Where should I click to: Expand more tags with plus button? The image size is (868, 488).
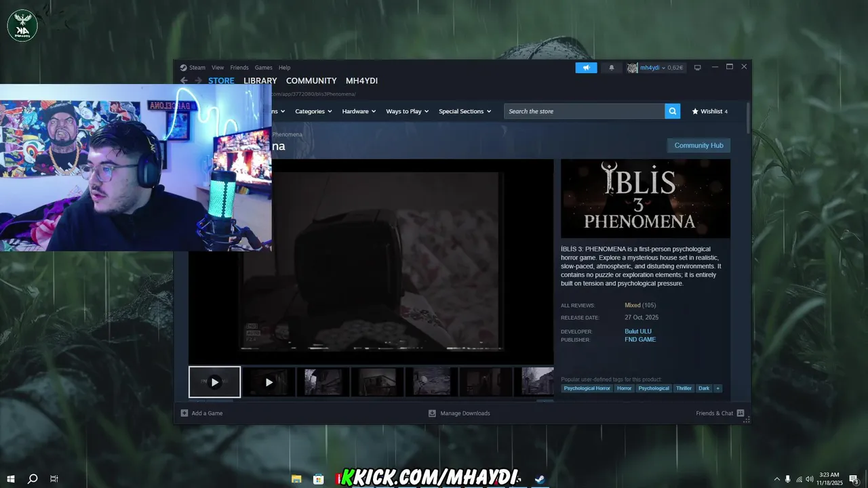[717, 388]
